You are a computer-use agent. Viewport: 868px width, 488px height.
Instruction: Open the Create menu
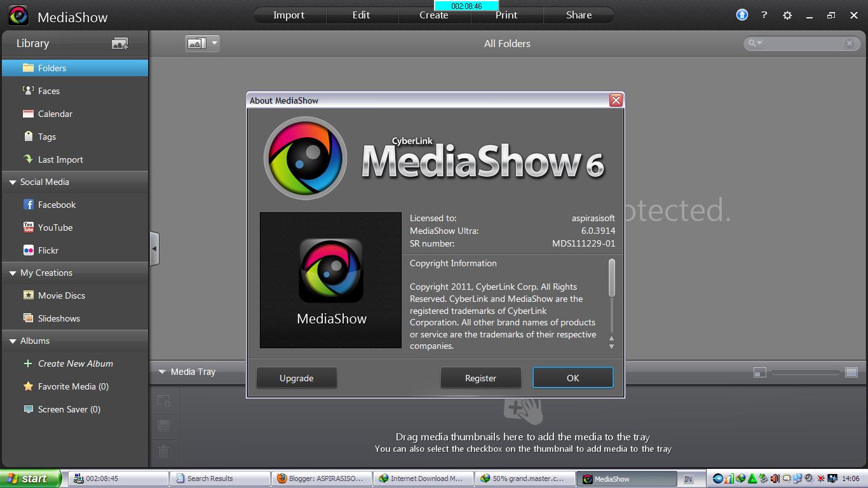click(x=434, y=15)
